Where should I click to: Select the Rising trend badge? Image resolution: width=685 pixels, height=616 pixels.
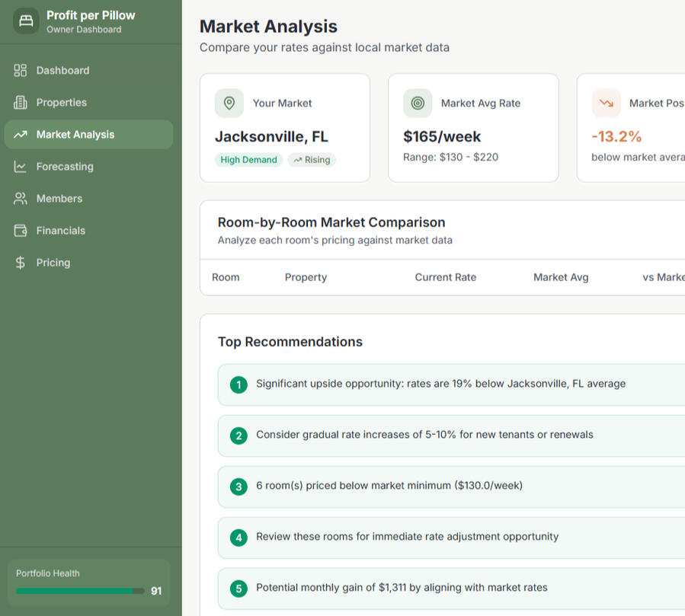pyautogui.click(x=312, y=160)
